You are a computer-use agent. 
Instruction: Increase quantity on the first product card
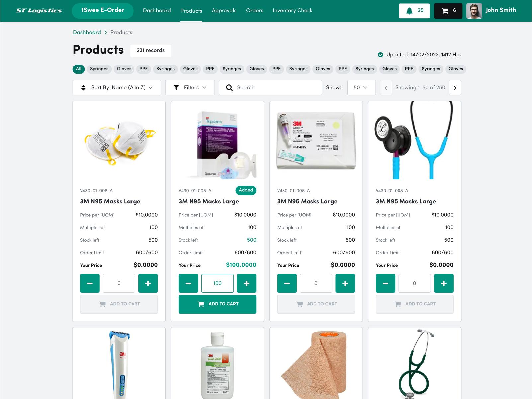pos(148,283)
